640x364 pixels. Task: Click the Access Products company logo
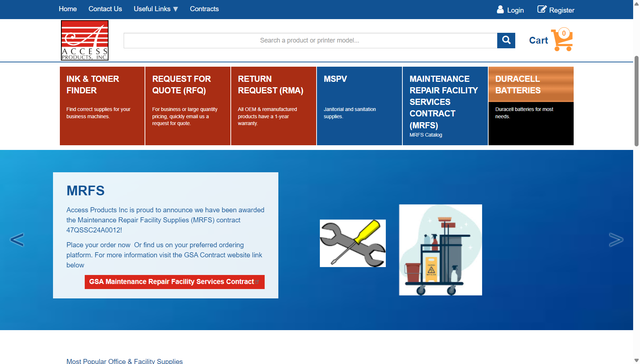84,40
